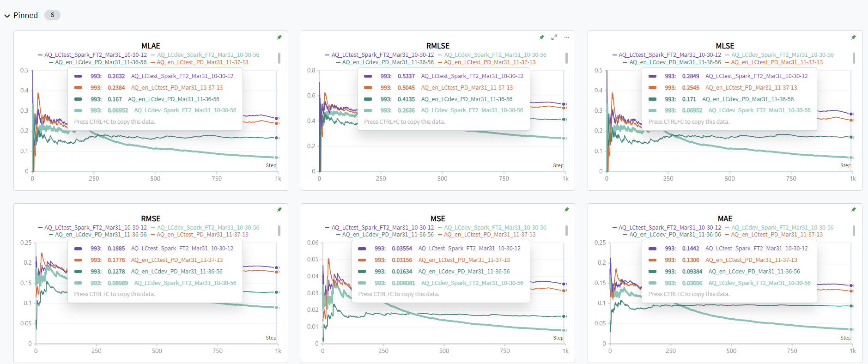Toggle AQ_en_LCdev_PD series in MAE legend
Viewport: 868px width, 364px height.
point(672,235)
